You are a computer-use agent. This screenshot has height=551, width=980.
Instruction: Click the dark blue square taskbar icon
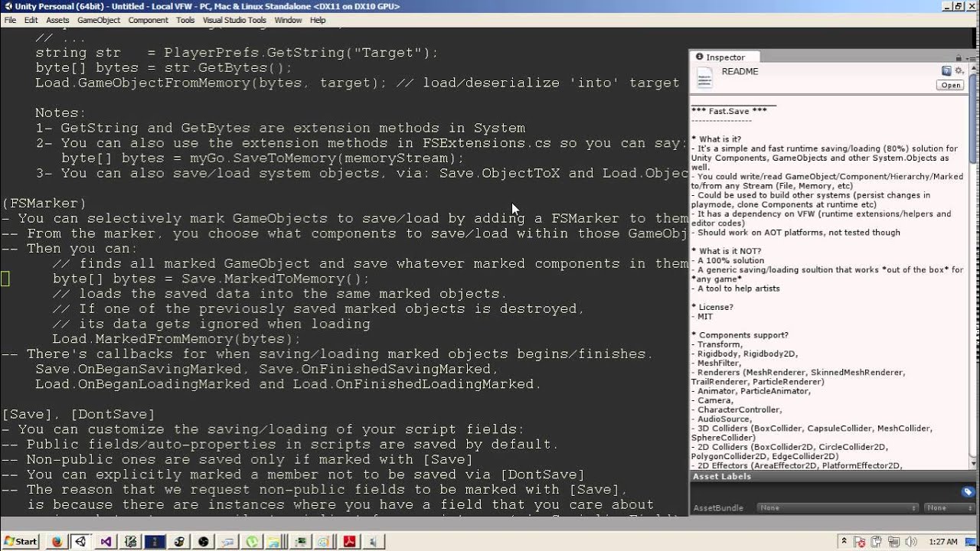pos(154,541)
